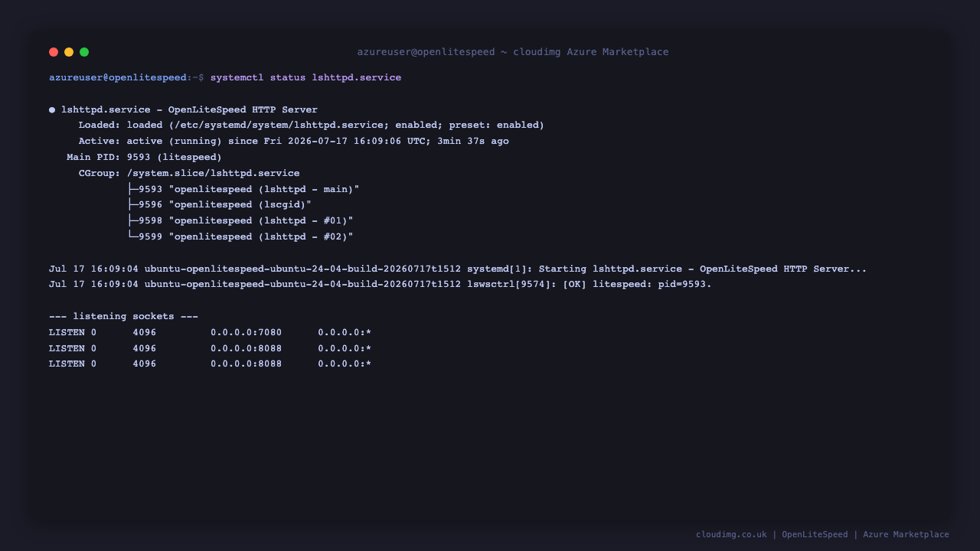
Task: Click the service status bullet before lshttpd.service
Action: pos(52,109)
